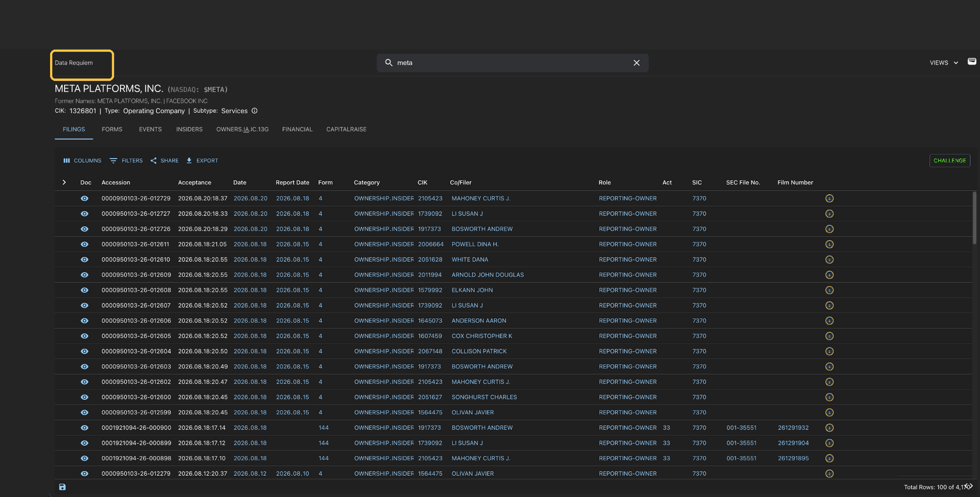Sort by the Form column header
This screenshot has width=980, height=497.
(x=325, y=182)
